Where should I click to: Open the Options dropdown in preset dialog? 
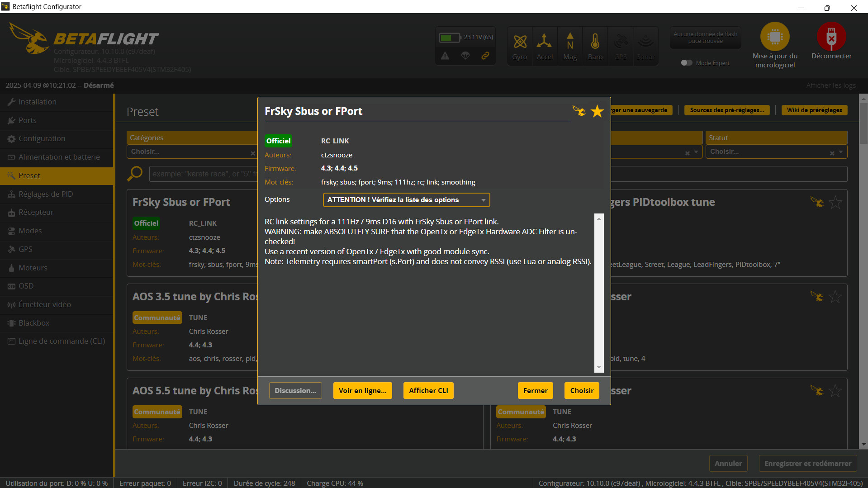pos(406,200)
